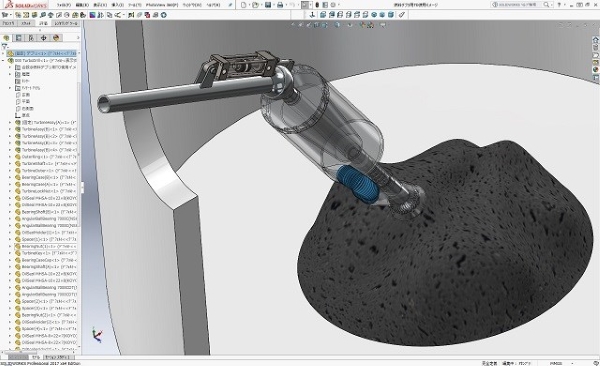This screenshot has height=366, width=600.
Task: Open the Options gear icon
Action: 333,5
